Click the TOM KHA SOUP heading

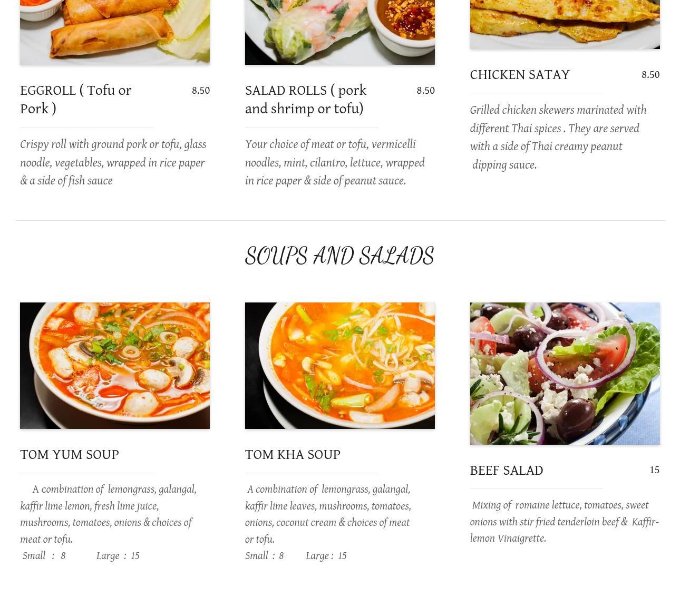coord(293,455)
